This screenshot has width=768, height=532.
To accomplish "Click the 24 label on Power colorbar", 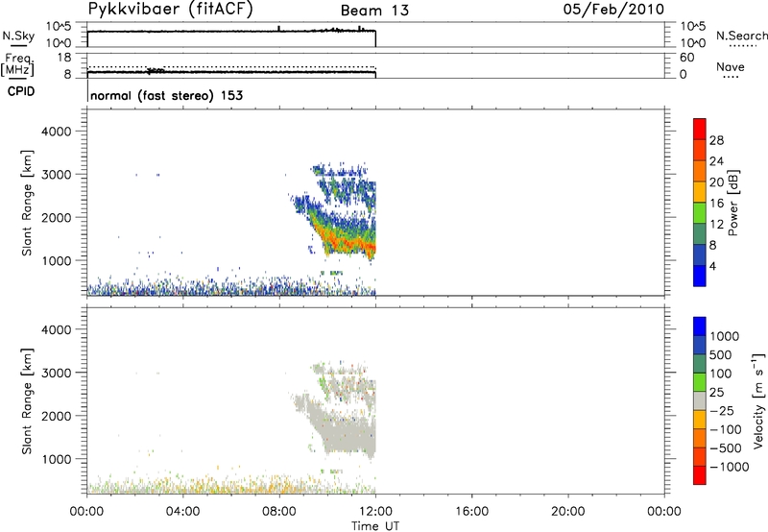I will (x=716, y=161).
